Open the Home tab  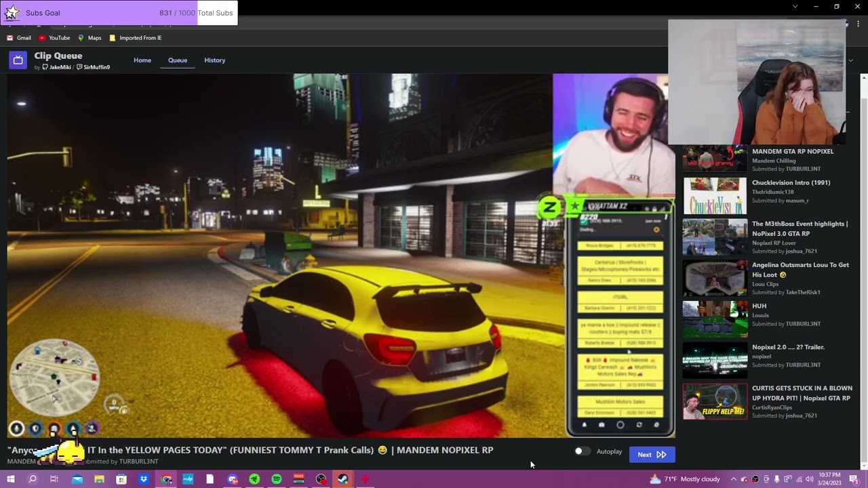point(142,60)
